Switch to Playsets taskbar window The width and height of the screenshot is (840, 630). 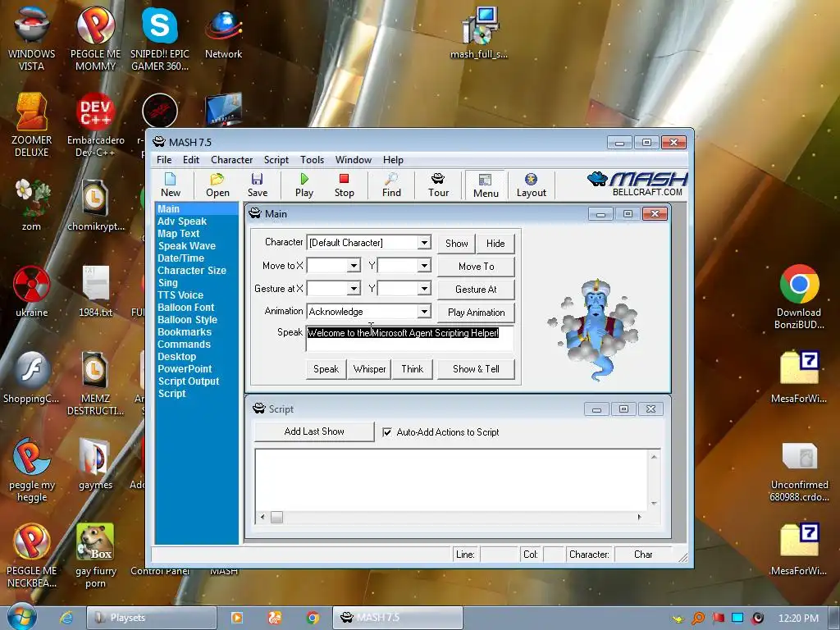click(x=152, y=618)
